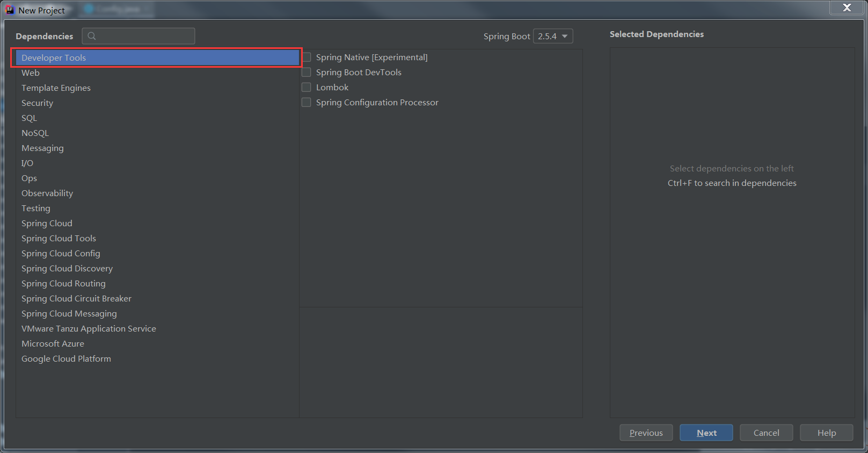Click the search magnifier icon in Dependencies
This screenshot has height=453, width=868.
92,36
